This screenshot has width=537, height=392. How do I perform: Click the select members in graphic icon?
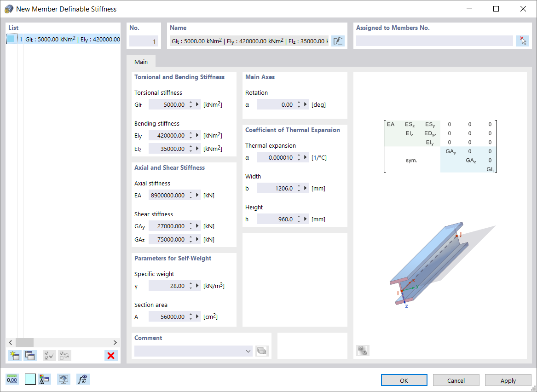[x=522, y=41]
